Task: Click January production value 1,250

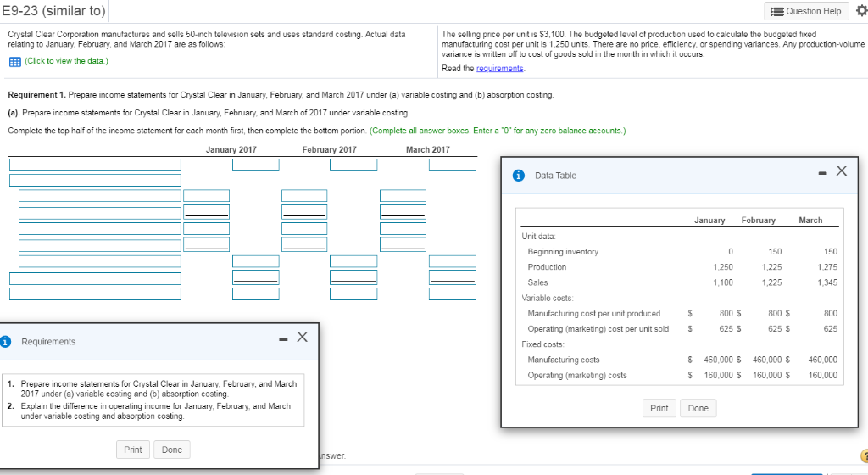Action: pyautogui.click(x=722, y=267)
